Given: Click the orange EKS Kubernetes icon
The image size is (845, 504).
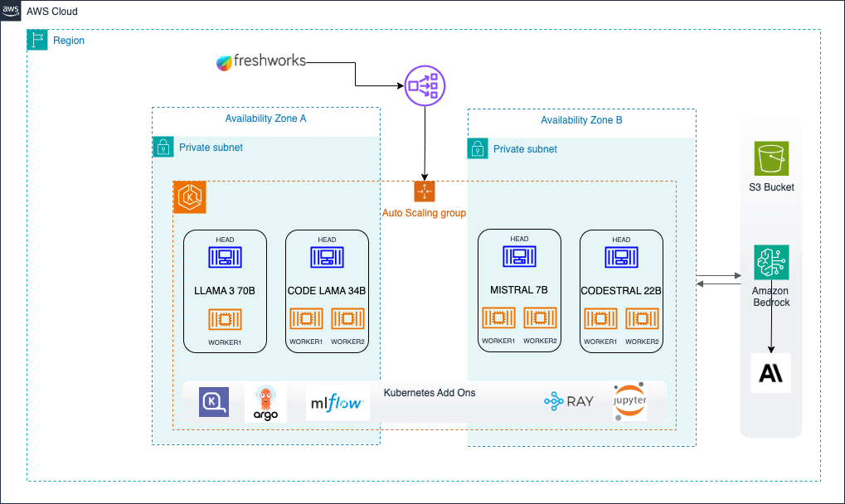Looking at the screenshot, I should pos(190,197).
